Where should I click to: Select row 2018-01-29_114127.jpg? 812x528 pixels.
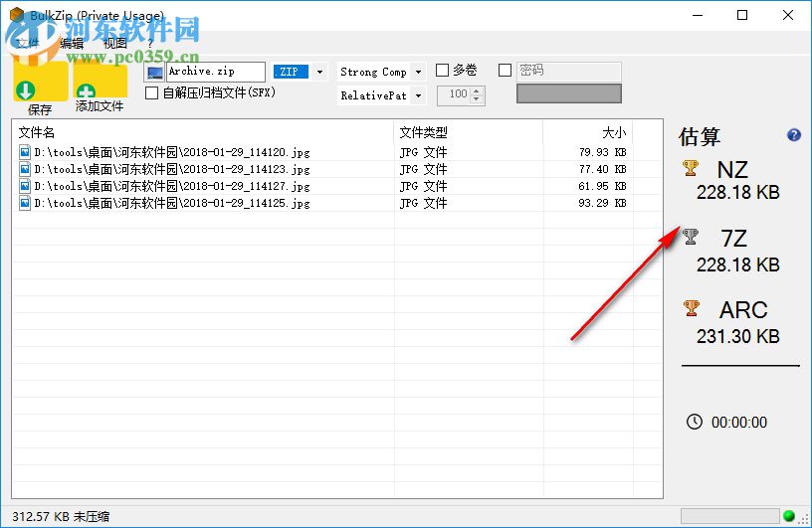pos(337,186)
